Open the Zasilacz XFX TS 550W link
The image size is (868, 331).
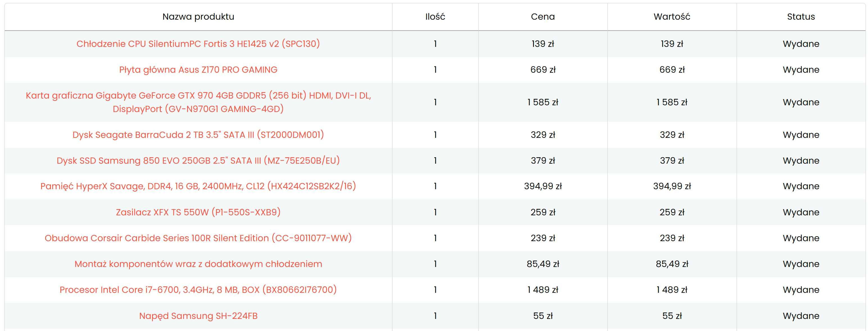(x=198, y=212)
